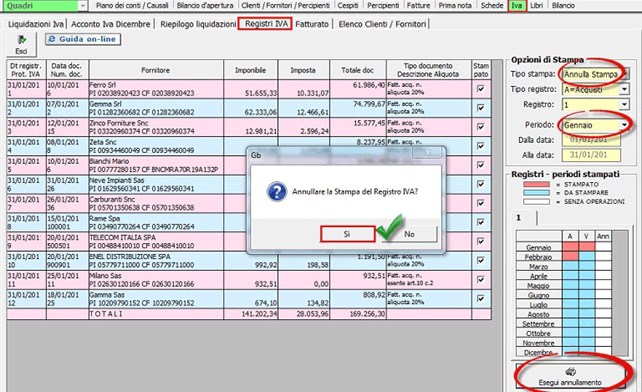The height and width of the screenshot is (392, 642).
Task: Click the printer icon on Esegui annullamento
Action: (x=571, y=372)
